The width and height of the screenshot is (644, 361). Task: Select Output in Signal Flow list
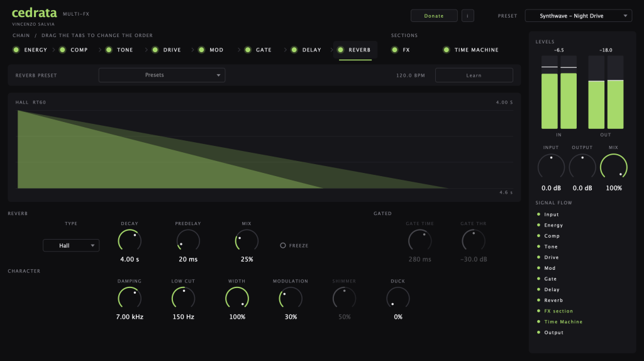click(x=553, y=332)
